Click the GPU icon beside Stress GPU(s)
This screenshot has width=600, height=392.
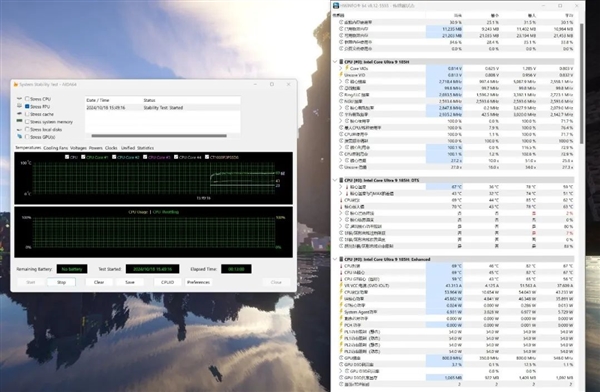(x=19, y=137)
